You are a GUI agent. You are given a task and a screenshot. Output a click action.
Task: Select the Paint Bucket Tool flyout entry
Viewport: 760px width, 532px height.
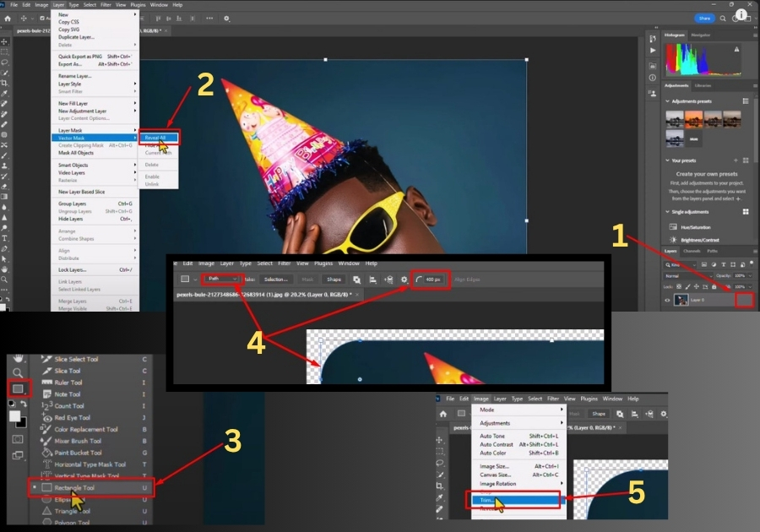click(91, 453)
